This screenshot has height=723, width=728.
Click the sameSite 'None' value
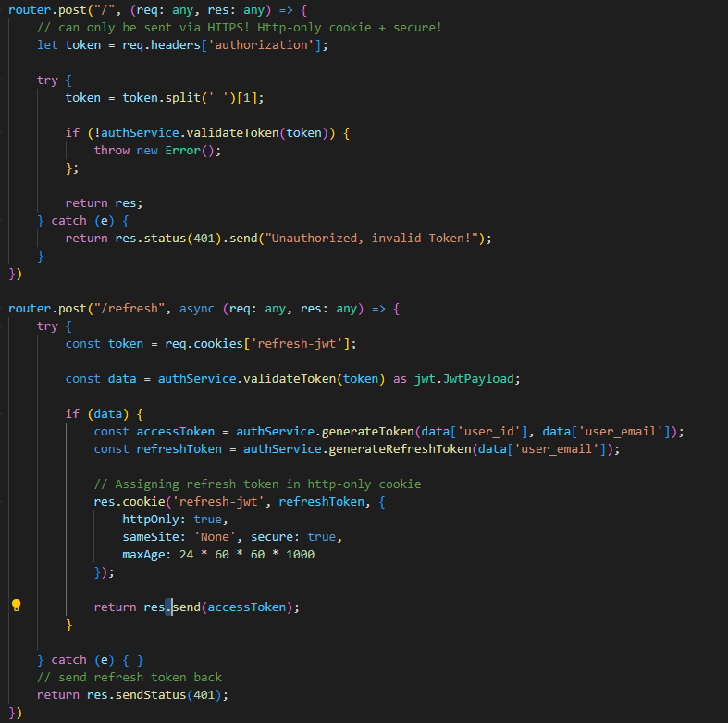[x=215, y=537]
